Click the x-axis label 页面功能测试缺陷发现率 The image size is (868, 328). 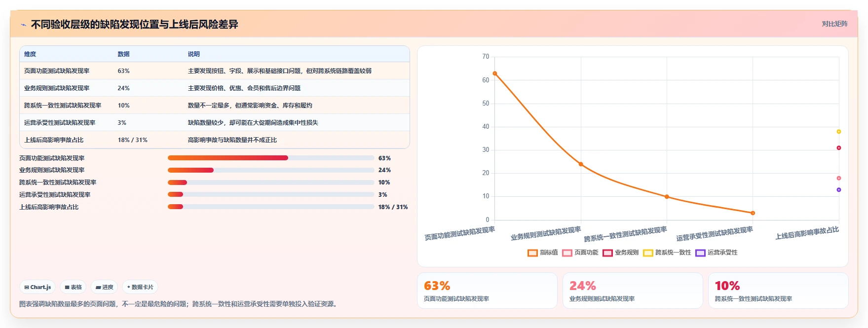pyautogui.click(x=459, y=233)
